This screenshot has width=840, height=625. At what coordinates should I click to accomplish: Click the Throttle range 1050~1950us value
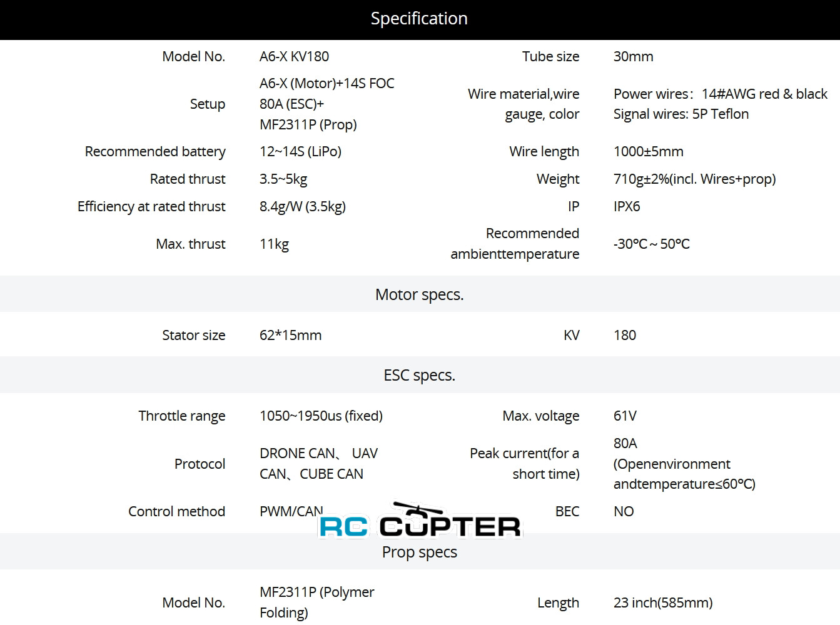point(321,416)
